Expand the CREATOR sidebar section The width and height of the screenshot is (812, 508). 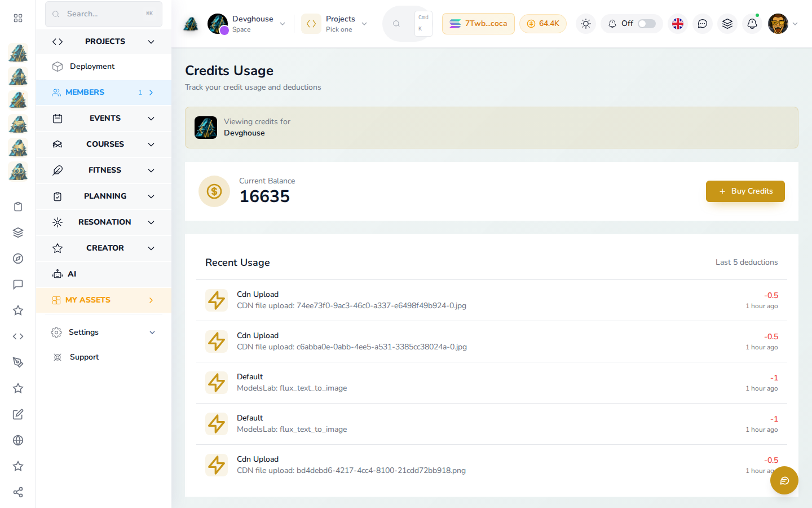point(104,248)
